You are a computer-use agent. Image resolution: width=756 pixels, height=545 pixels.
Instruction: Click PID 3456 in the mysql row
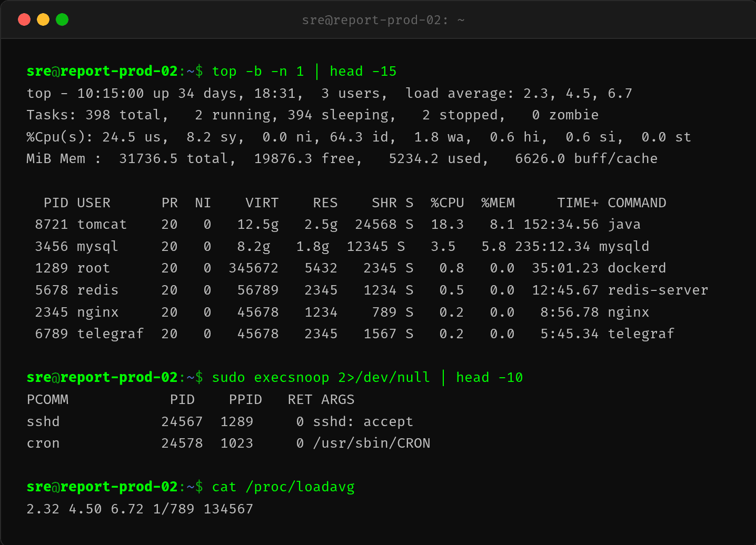[x=52, y=247]
